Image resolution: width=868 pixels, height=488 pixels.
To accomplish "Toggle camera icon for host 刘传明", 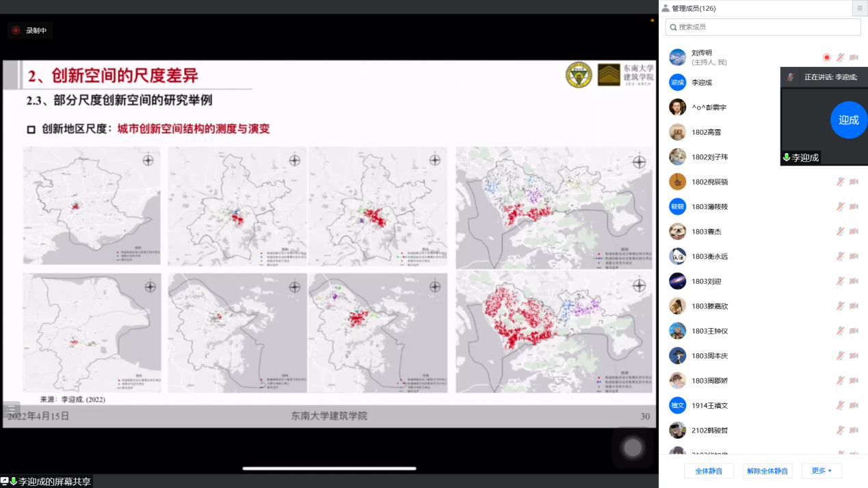I will 854,57.
